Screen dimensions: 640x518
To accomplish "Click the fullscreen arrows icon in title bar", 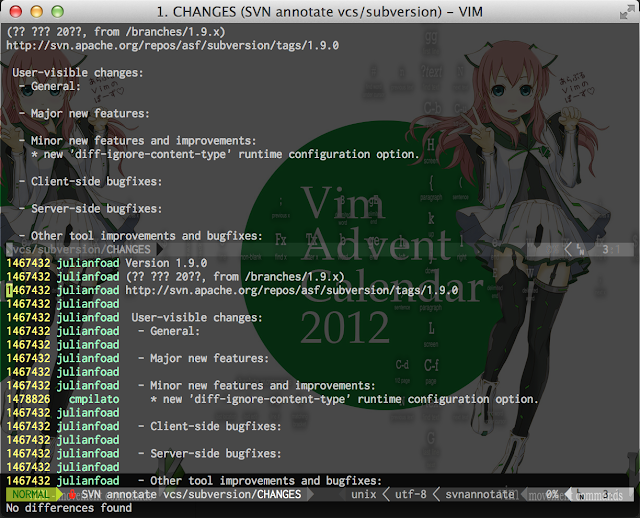I will pos(627,11).
